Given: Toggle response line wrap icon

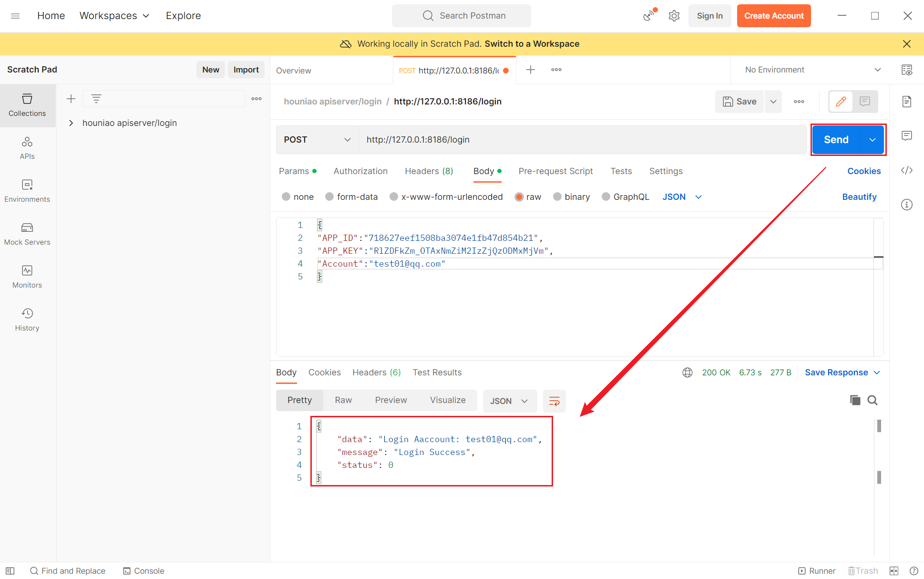Looking at the screenshot, I should coord(554,401).
